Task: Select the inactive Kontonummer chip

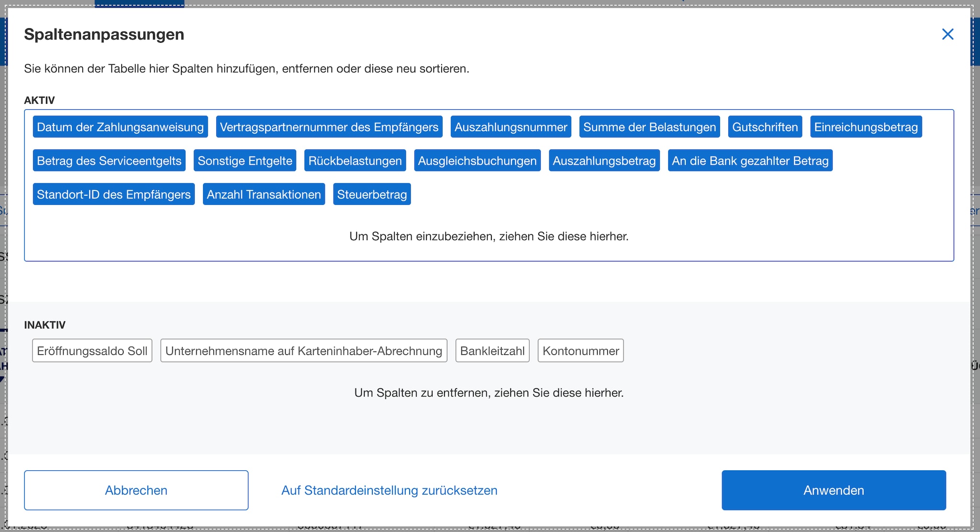Action: (x=580, y=351)
